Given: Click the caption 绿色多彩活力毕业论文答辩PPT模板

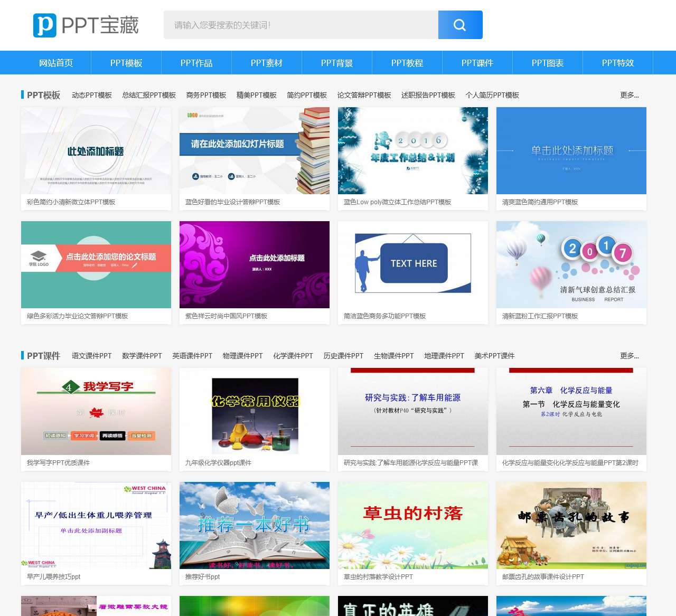Looking at the screenshot, I should coord(77,316).
